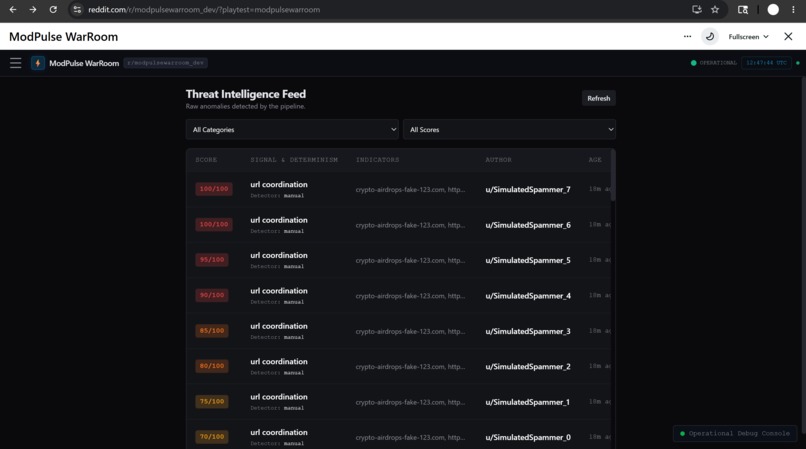Expand the Fullscreen dropdown
Viewport: 806px width, 449px height.
748,37
